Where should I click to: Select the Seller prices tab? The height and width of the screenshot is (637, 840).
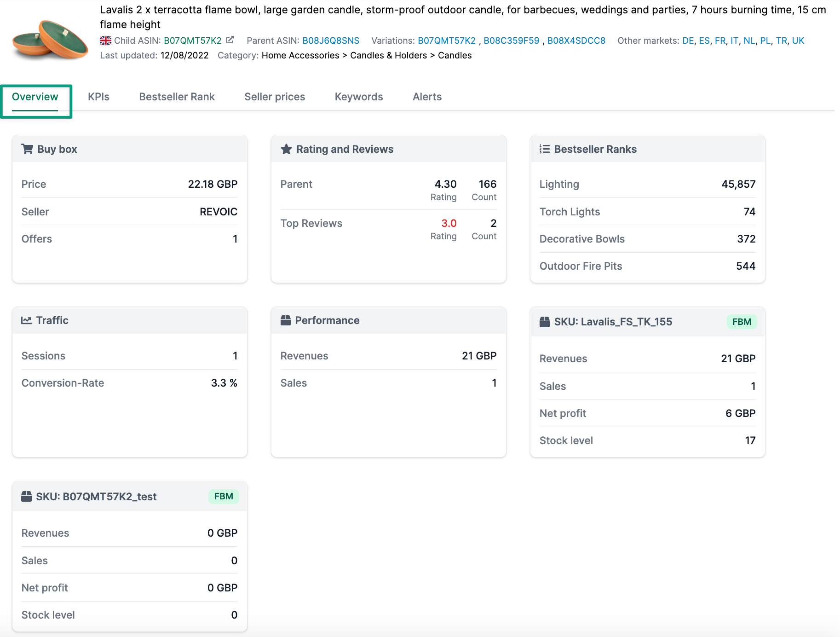274,97
